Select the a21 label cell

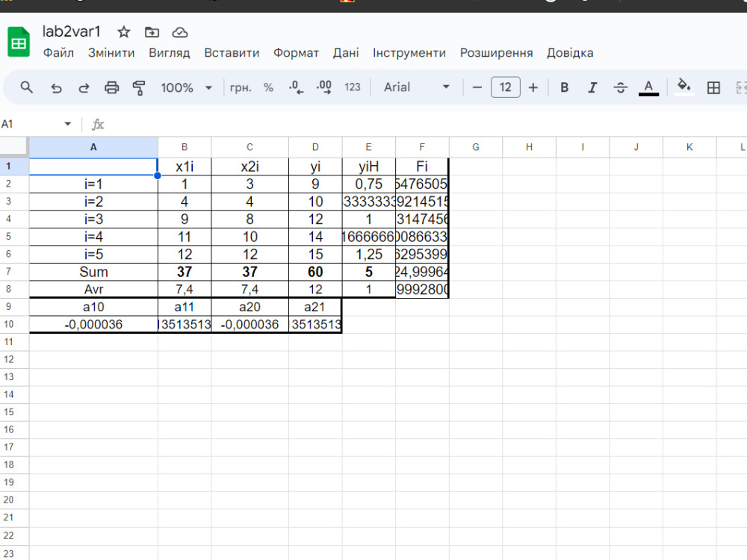(315, 307)
